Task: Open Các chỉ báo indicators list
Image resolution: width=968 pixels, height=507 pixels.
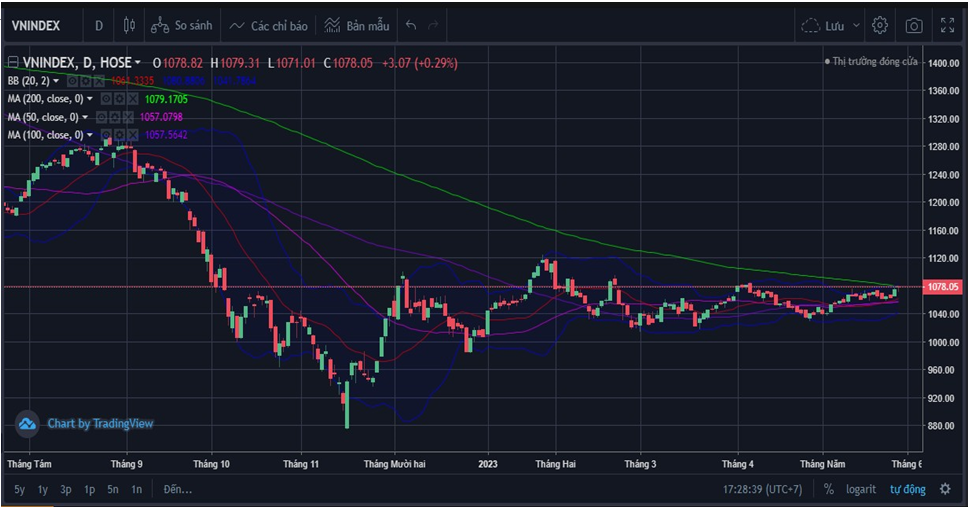Action: tap(267, 25)
